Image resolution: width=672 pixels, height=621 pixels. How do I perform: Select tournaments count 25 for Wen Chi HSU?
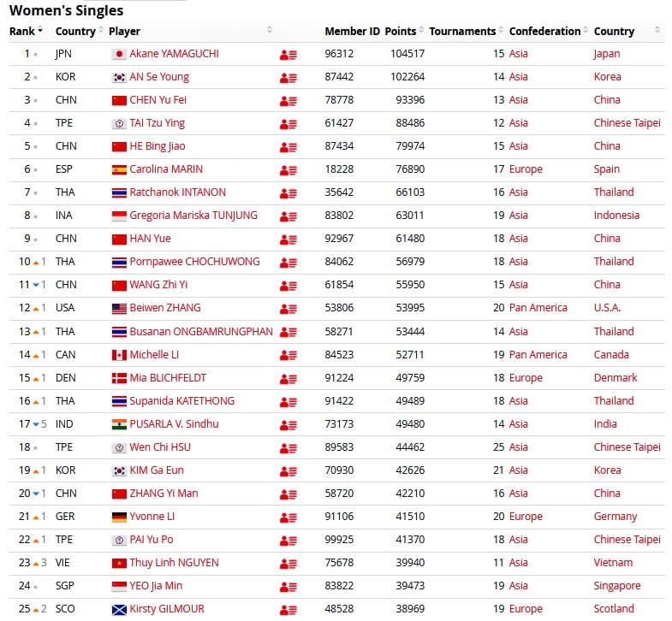click(498, 447)
